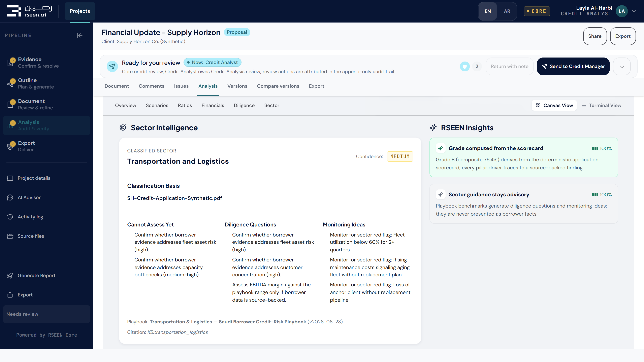Open the Document tab
The width and height of the screenshot is (644, 362).
[117, 86]
